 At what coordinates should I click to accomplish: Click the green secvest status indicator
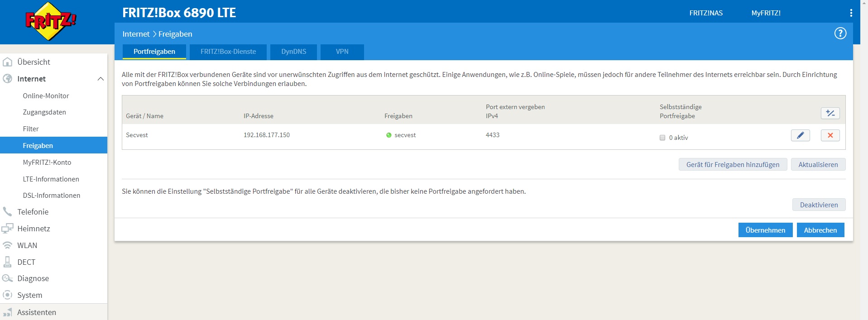[x=388, y=135]
